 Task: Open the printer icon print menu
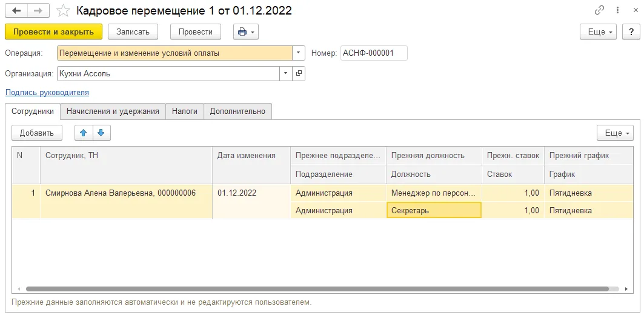(245, 31)
